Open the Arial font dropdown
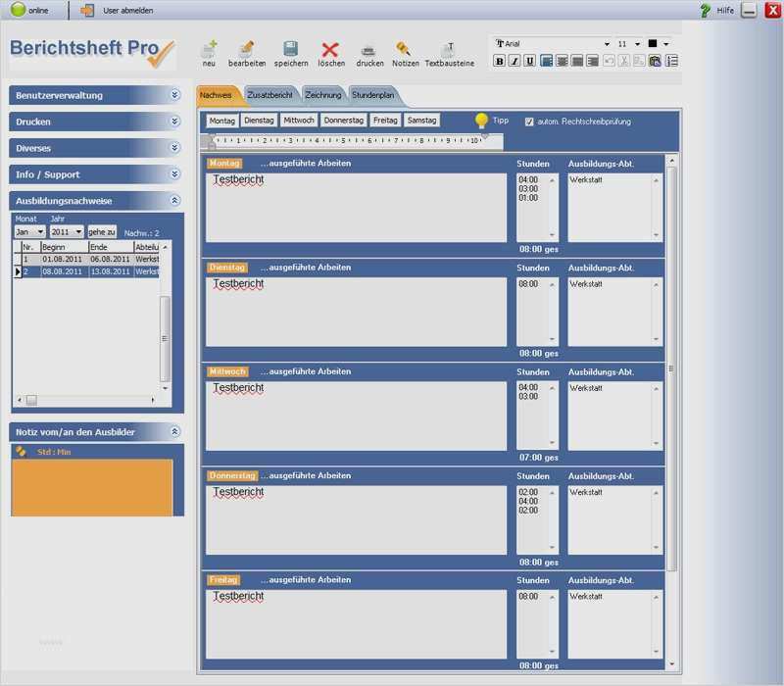 tap(607, 44)
